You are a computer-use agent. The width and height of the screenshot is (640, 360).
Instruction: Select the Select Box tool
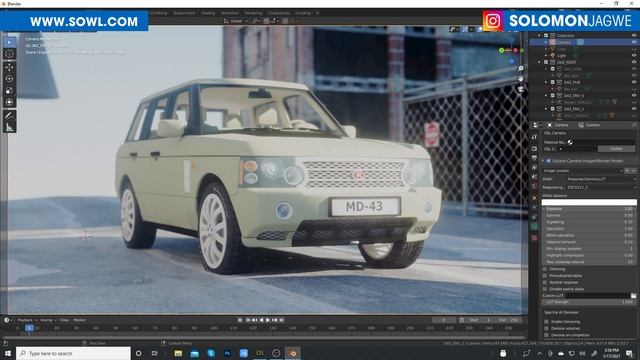click(9, 42)
